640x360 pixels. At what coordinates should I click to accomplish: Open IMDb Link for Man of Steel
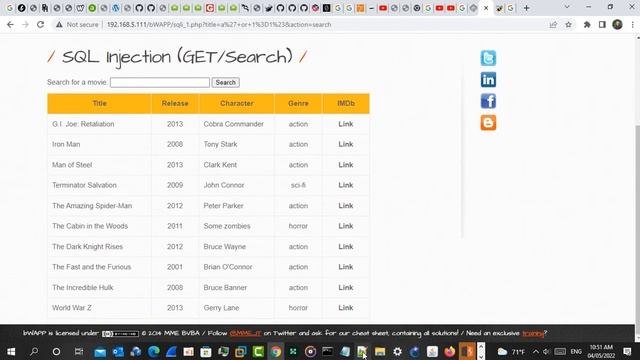pyautogui.click(x=345, y=165)
